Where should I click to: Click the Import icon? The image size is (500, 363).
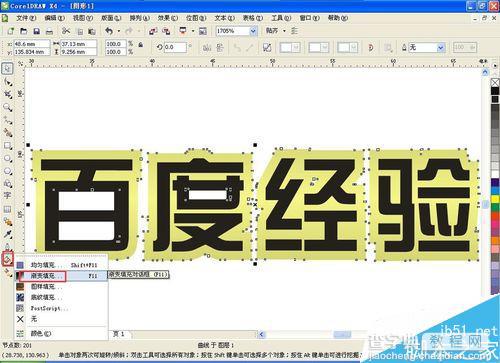(153, 31)
